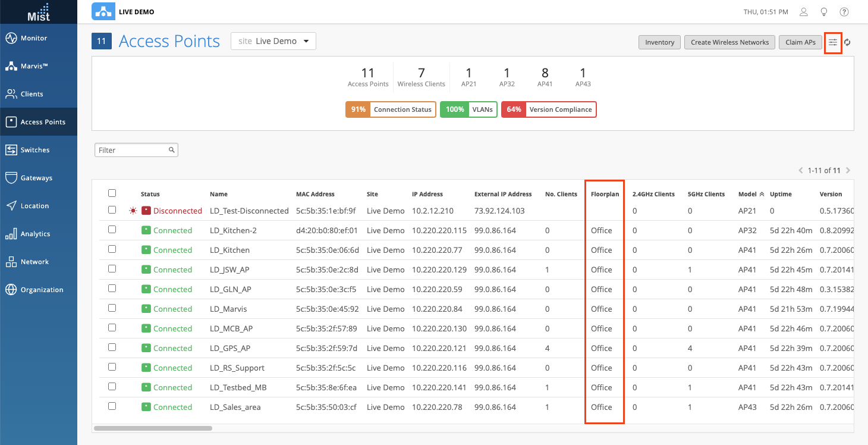Click the magnifier icon in Filter box
This screenshot has width=868, height=445.
tap(171, 150)
